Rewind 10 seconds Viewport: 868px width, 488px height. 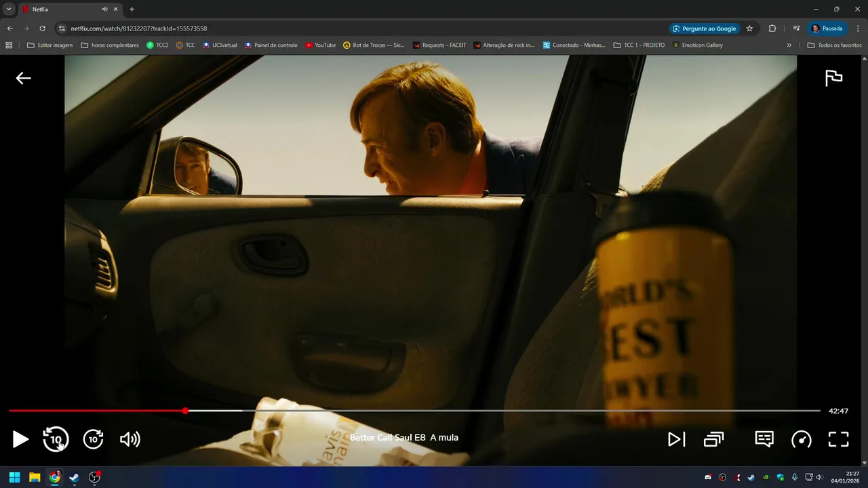coord(56,439)
